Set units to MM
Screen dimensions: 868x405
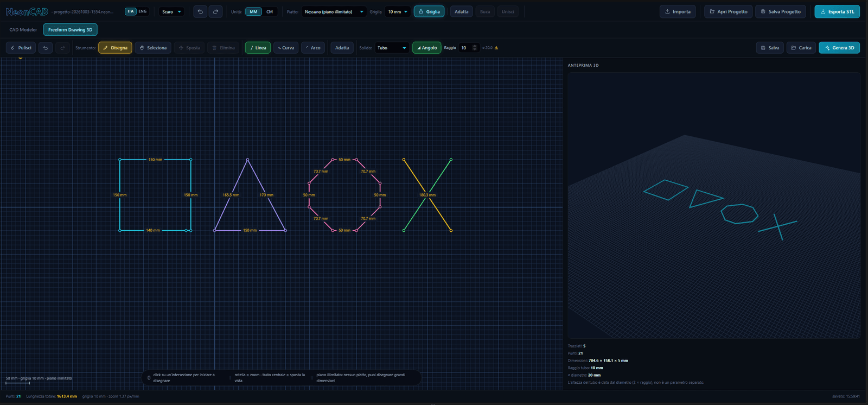(253, 11)
